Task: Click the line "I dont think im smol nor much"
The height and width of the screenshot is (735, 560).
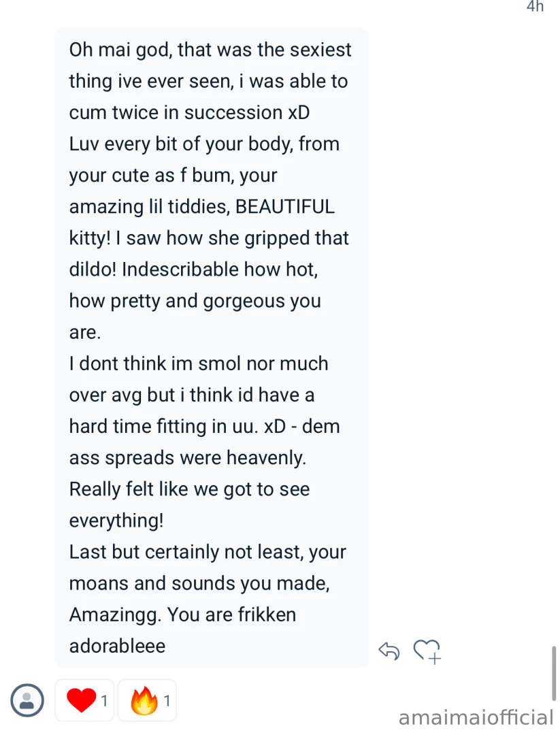Action: (x=199, y=363)
